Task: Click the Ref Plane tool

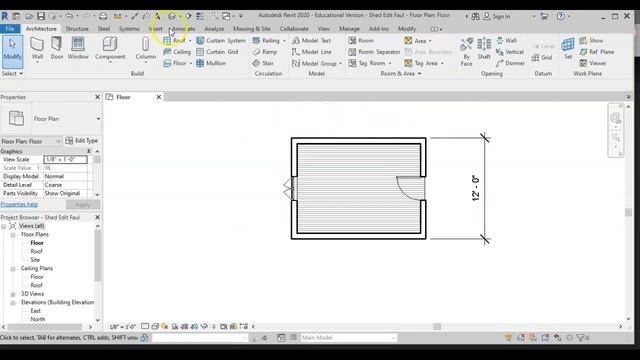Action: tap(596, 52)
